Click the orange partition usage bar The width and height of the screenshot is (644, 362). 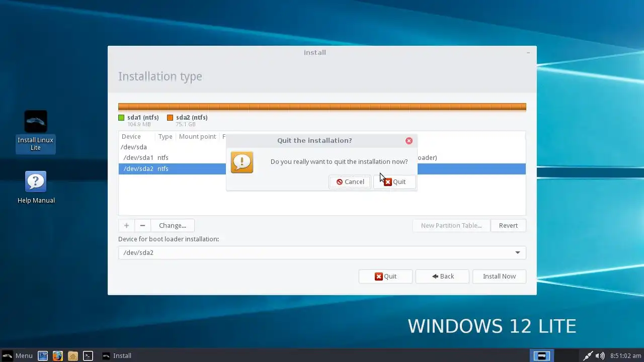322,107
